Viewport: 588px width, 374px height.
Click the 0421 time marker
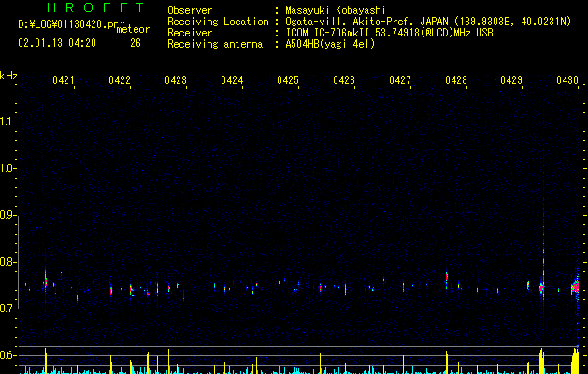(x=64, y=79)
